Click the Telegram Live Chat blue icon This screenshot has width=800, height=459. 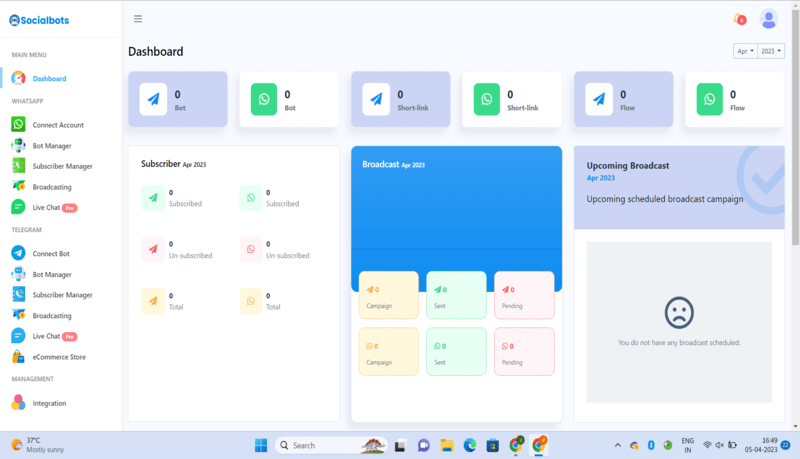coord(18,336)
